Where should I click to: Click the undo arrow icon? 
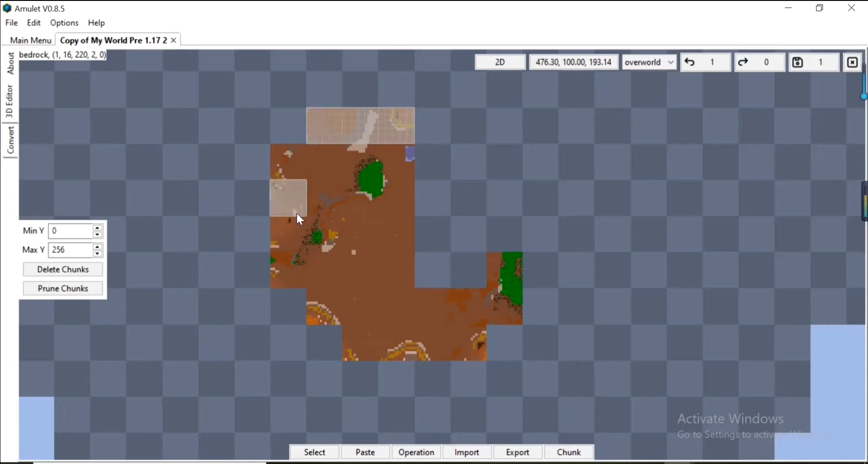pyautogui.click(x=690, y=62)
